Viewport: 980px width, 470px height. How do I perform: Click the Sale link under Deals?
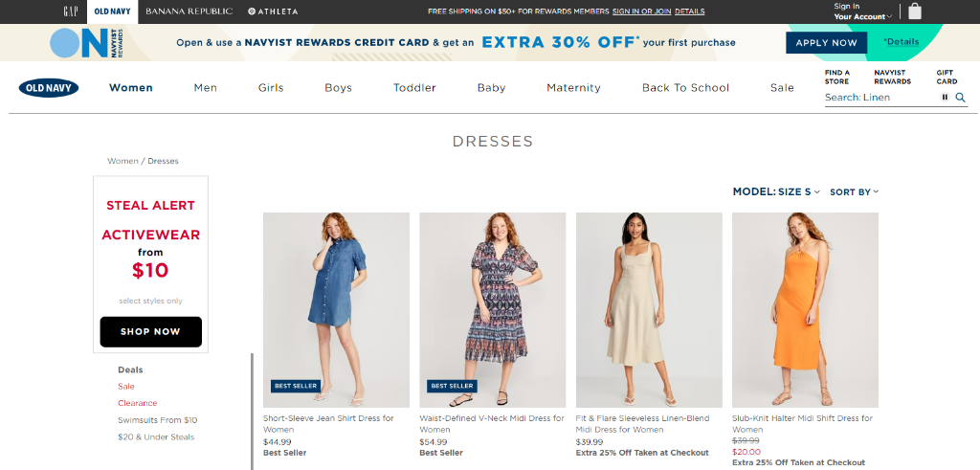[126, 387]
